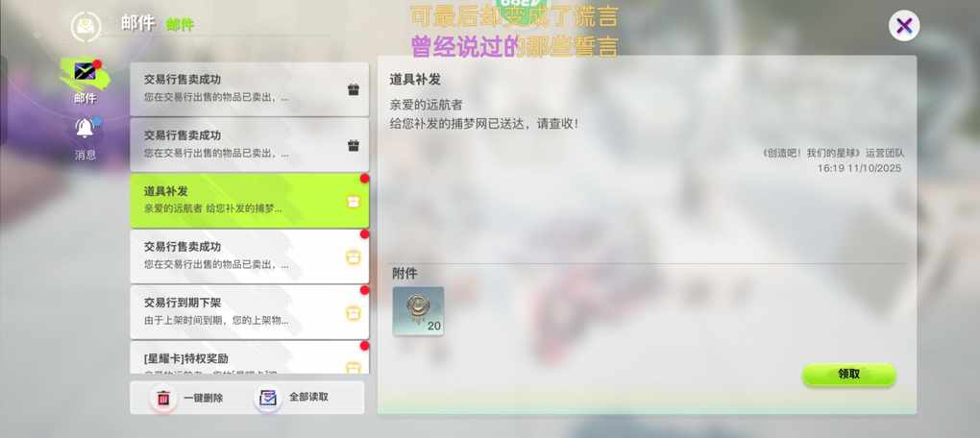This screenshot has height=438, width=980.
Task: Click the mail header icon beside 邮件 title
Action: click(x=86, y=26)
